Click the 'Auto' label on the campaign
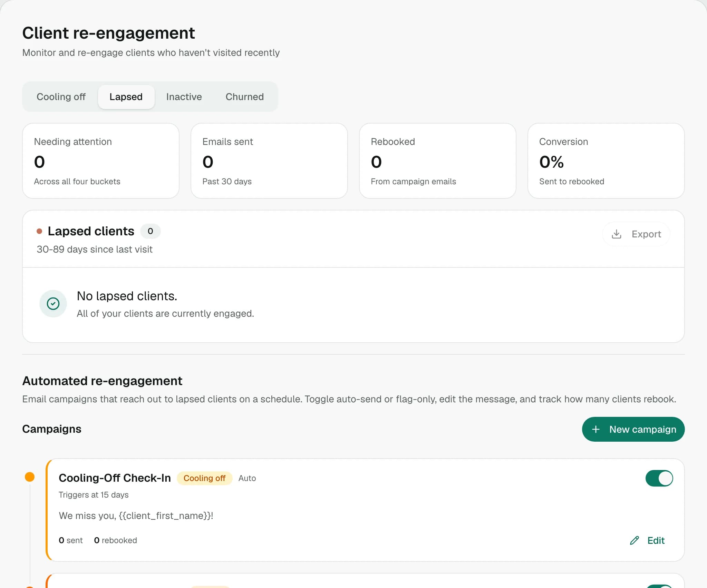Image resolution: width=707 pixels, height=588 pixels. click(x=247, y=478)
